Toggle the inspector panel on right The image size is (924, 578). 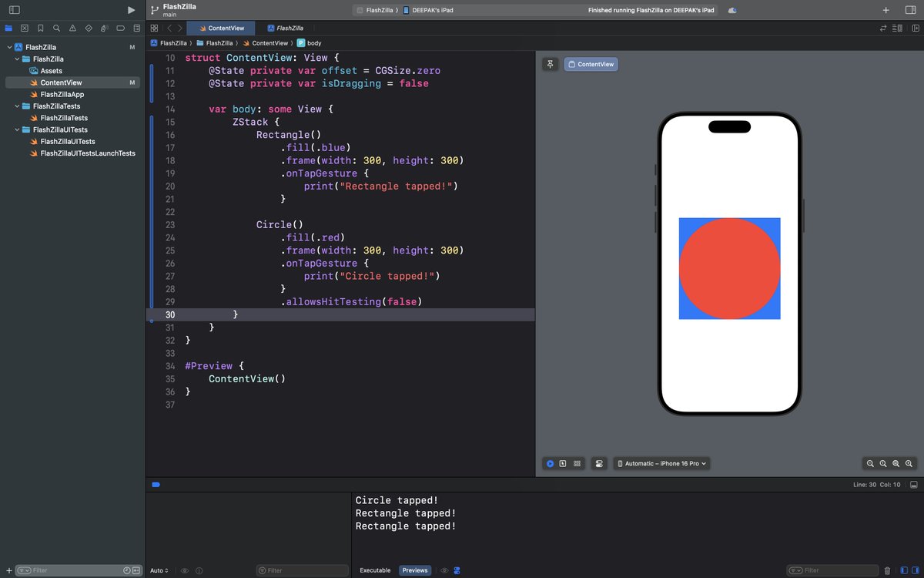tap(910, 10)
